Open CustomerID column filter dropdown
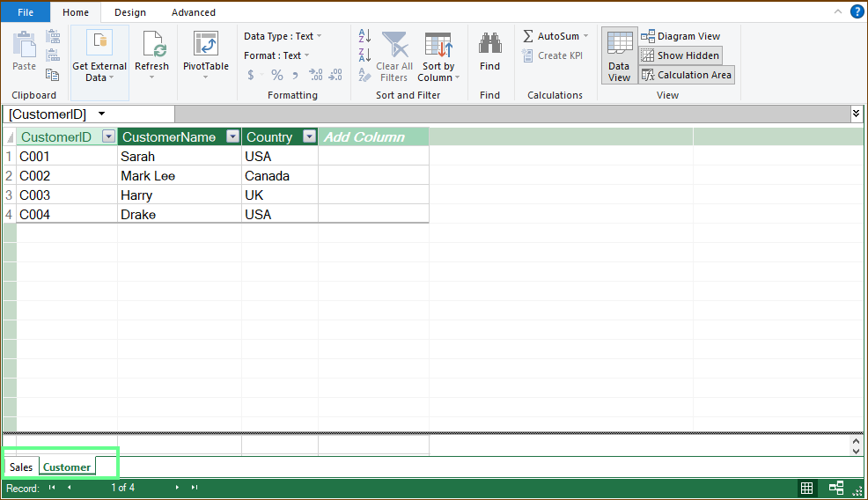The width and height of the screenshot is (868, 500). point(108,136)
